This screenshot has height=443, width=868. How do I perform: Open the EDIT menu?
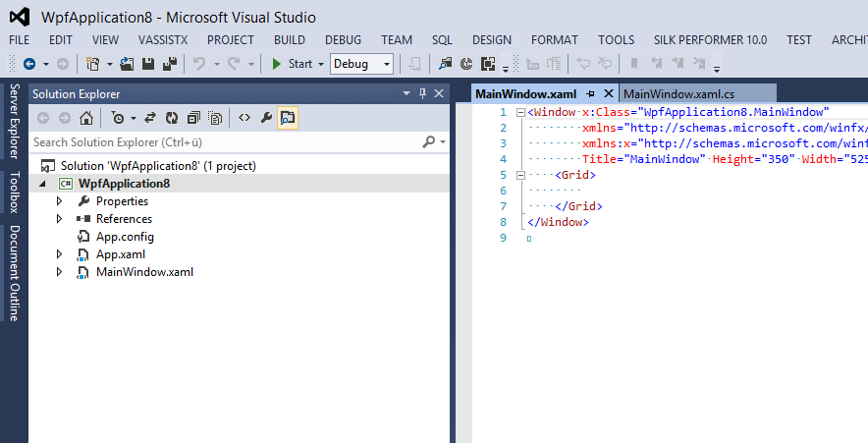pyautogui.click(x=60, y=40)
